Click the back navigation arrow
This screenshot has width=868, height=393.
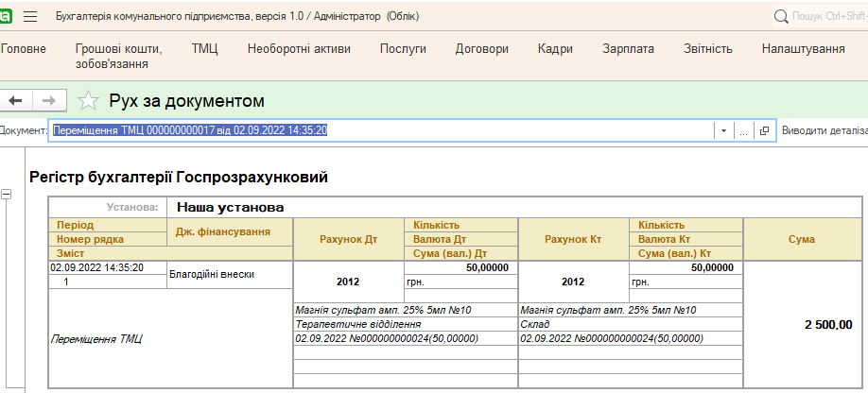click(x=15, y=100)
